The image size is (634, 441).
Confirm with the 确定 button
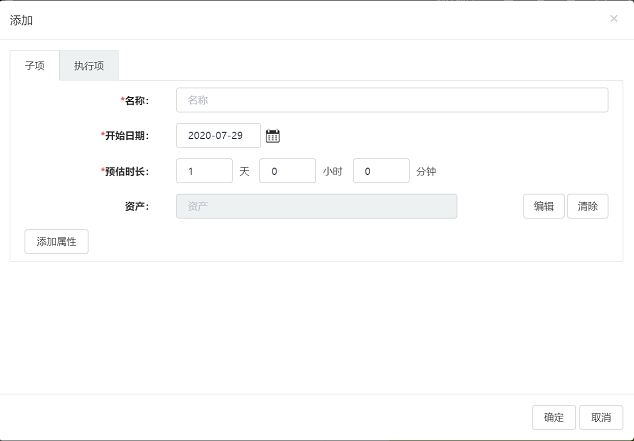(553, 417)
